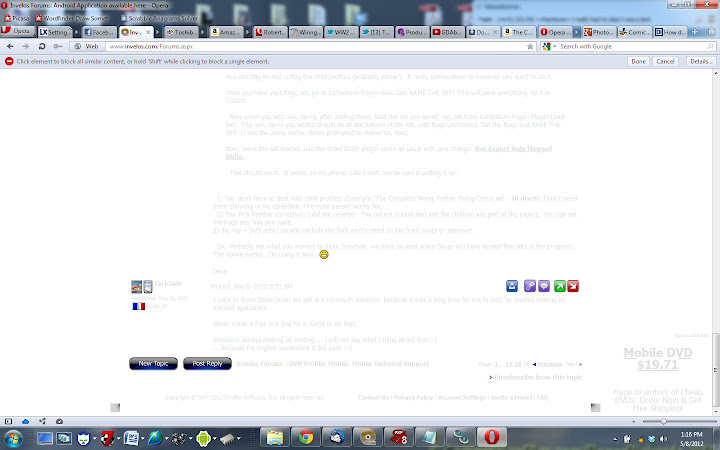Click the purple speech bubble quote icon
Viewport: 720px width, 450px height.
tap(544, 286)
